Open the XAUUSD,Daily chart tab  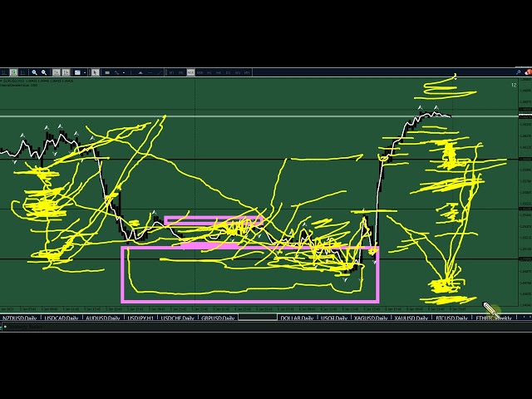click(411, 318)
